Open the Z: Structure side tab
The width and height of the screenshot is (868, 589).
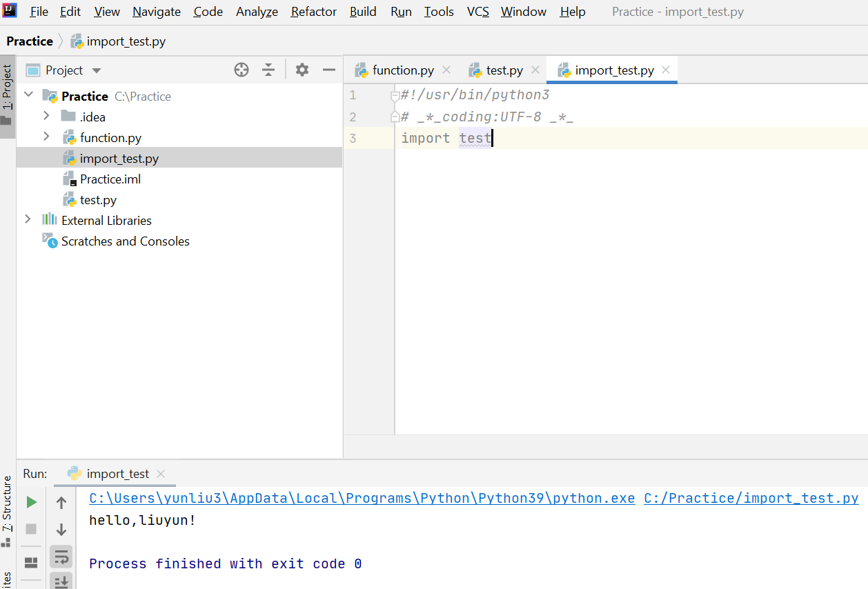click(x=8, y=510)
